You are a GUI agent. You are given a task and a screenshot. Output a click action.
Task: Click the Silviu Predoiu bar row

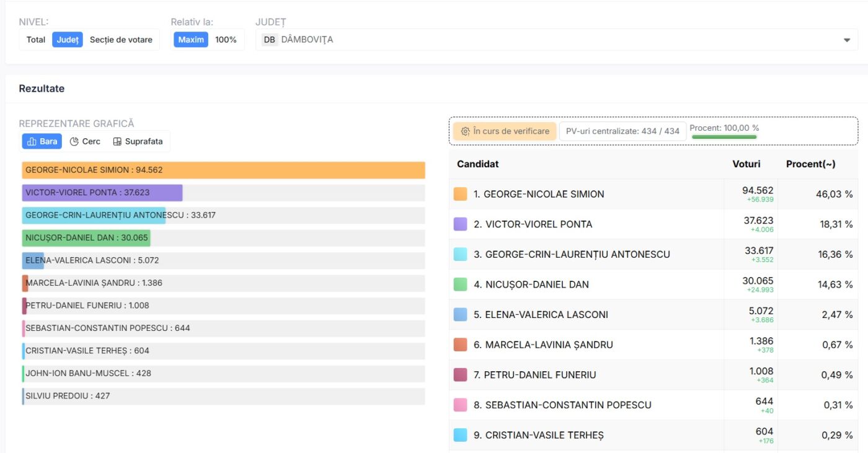223,396
